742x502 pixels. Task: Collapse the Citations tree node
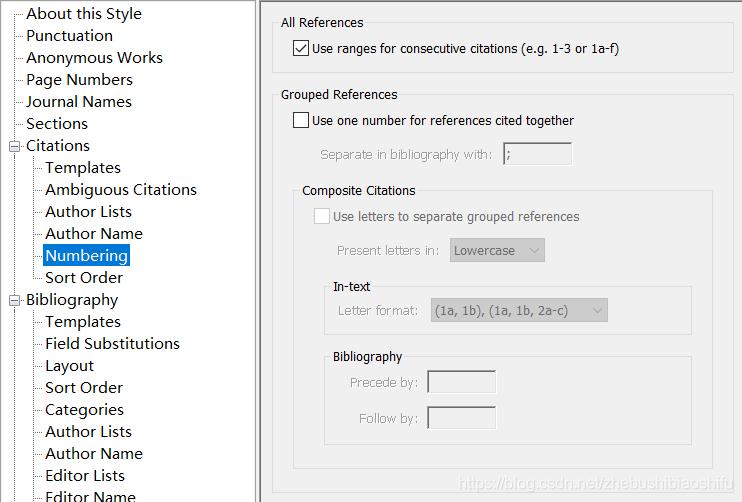tap(15, 146)
